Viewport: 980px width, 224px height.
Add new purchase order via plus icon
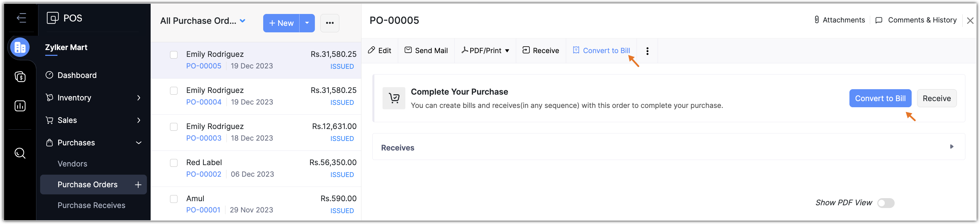(x=138, y=185)
